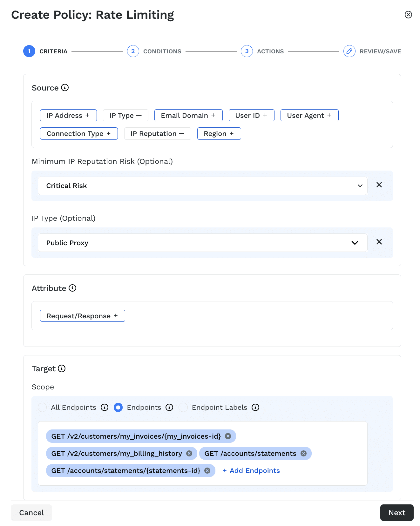
Task: Select the Endpoints radio button
Action: [x=118, y=408]
